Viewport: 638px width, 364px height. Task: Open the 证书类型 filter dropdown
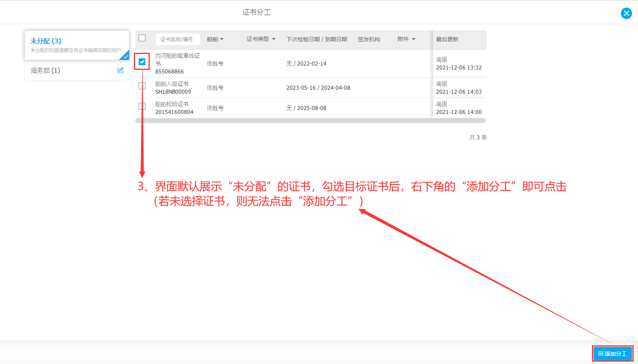point(261,39)
